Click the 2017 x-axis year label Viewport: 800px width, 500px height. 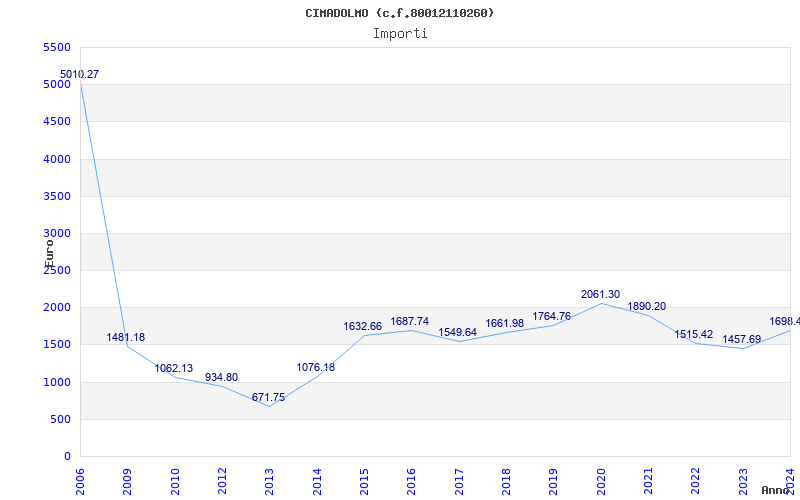click(x=459, y=481)
